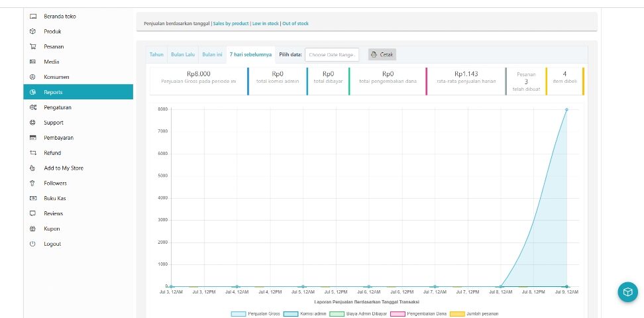Open Produk via its box icon
The width and height of the screenshot is (644, 318).
pos(32,31)
